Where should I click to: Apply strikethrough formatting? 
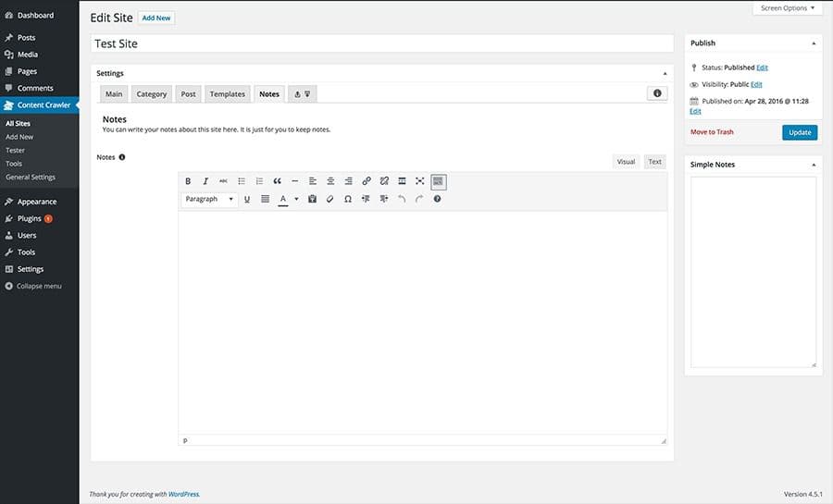tap(223, 181)
